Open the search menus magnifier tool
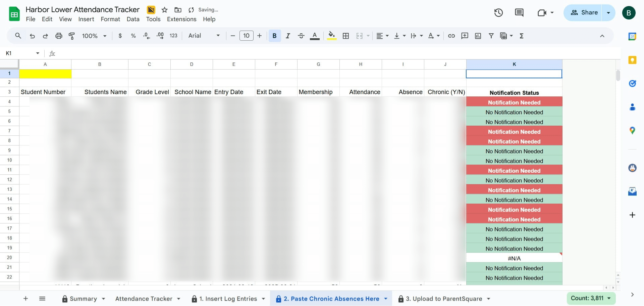This screenshot has width=644, height=306. [18, 36]
